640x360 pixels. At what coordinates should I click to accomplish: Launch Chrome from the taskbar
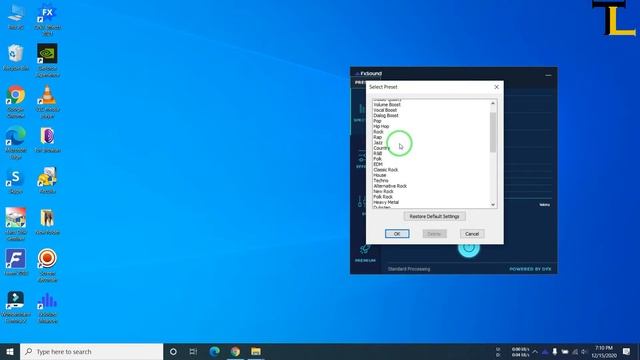(x=235, y=351)
